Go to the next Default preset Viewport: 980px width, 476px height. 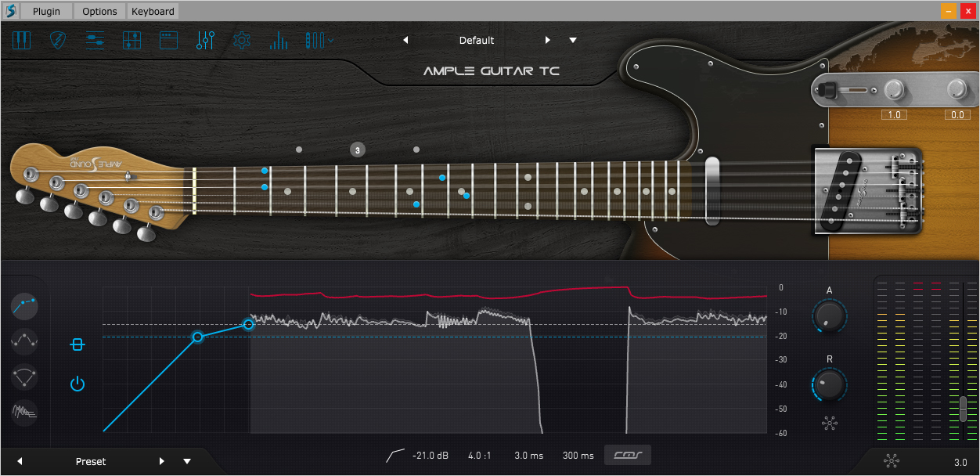[x=547, y=40]
